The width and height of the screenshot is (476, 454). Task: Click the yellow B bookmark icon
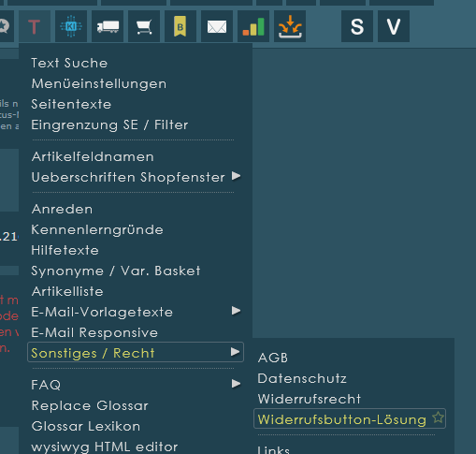(180, 26)
